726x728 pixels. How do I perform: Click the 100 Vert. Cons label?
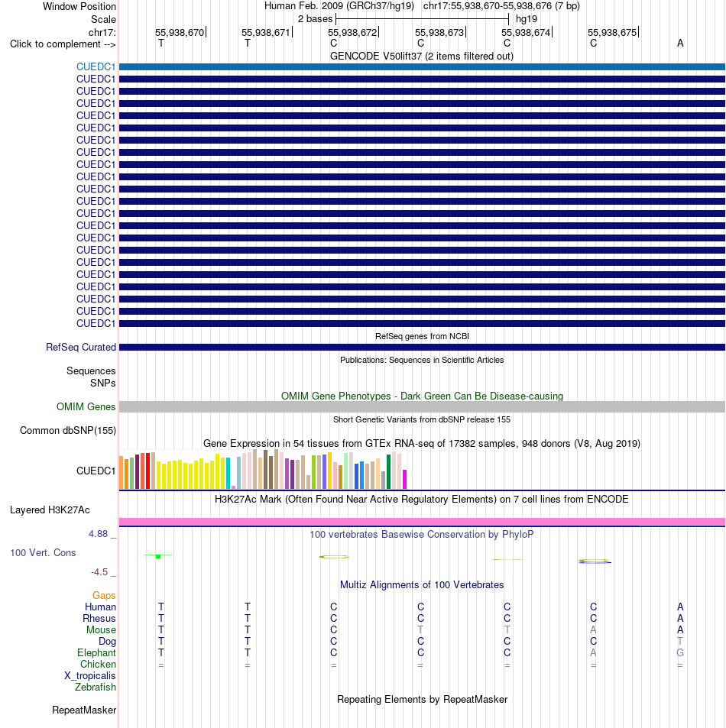pyautogui.click(x=43, y=552)
